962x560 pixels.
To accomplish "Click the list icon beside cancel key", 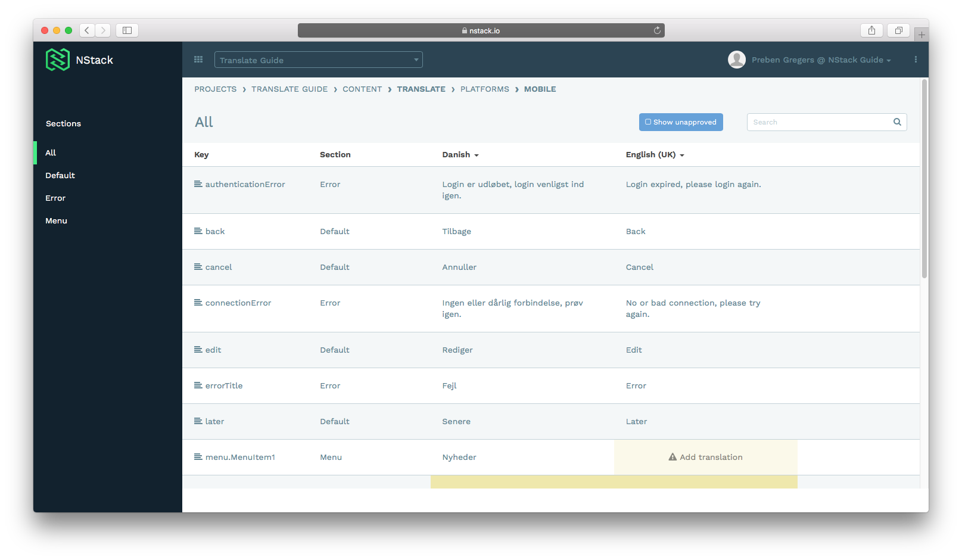I will 198,267.
